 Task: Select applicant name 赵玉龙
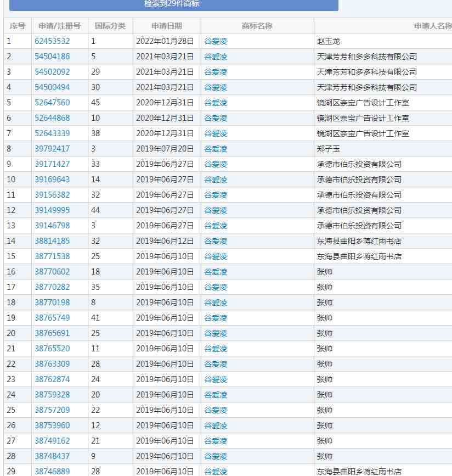click(329, 41)
